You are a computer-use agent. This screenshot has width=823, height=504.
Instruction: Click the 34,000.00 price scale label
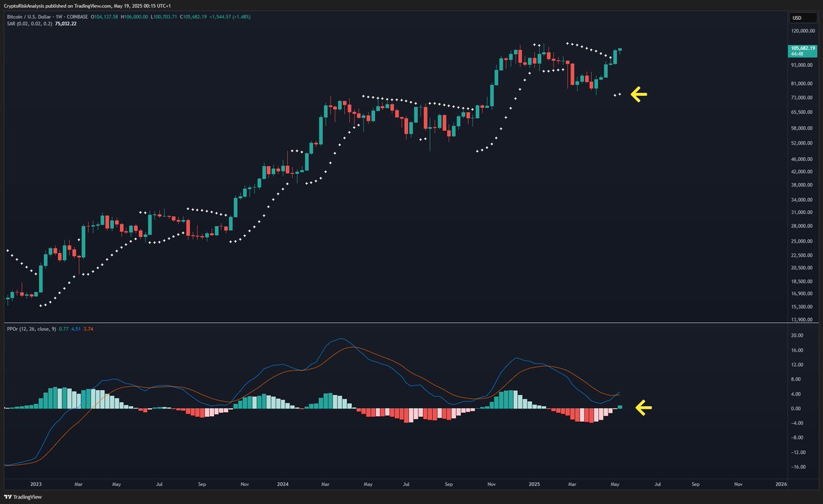[x=803, y=200]
